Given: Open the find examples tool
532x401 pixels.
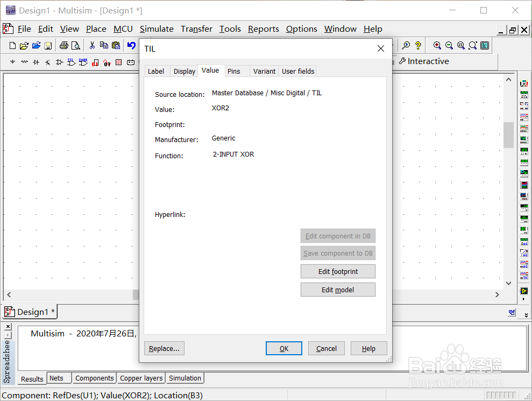Looking at the screenshot, I should (x=406, y=46).
